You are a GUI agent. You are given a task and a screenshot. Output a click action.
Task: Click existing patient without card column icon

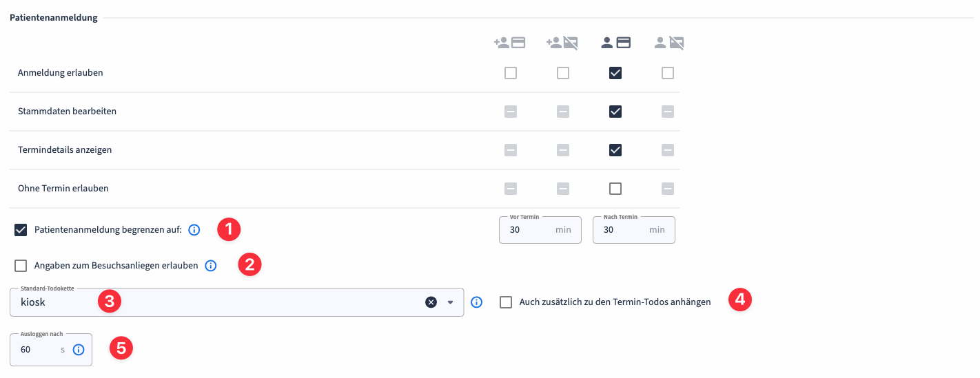click(668, 43)
